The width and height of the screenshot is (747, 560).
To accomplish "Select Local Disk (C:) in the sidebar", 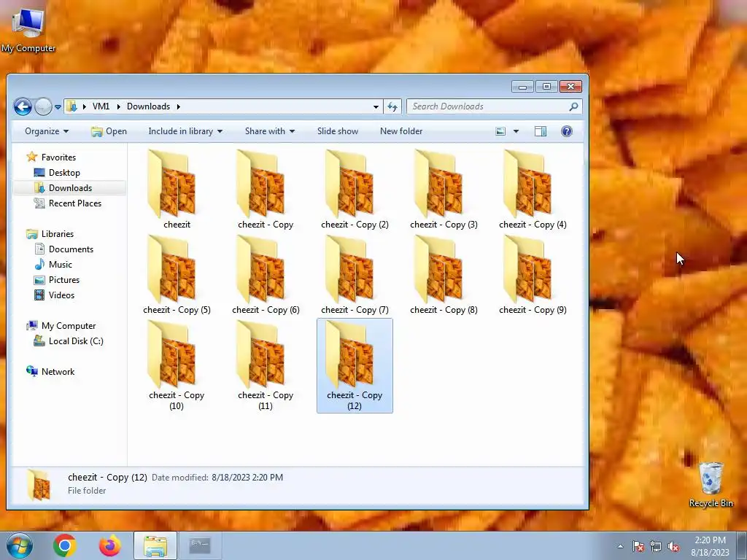I will coord(68,341).
